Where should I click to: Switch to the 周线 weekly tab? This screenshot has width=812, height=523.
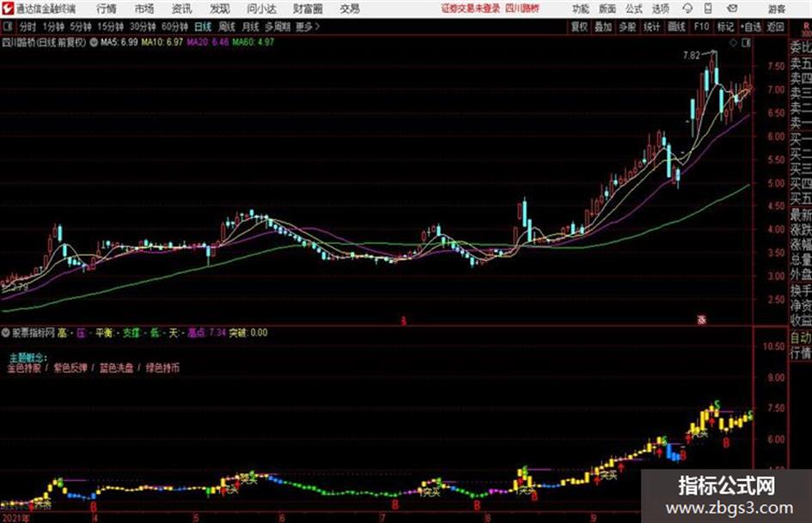click(227, 27)
